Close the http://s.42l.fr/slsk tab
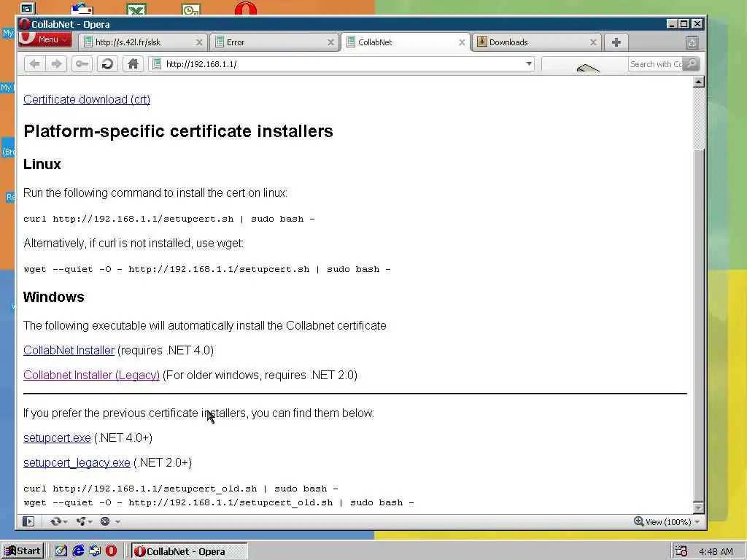The width and height of the screenshot is (747, 560). (199, 42)
